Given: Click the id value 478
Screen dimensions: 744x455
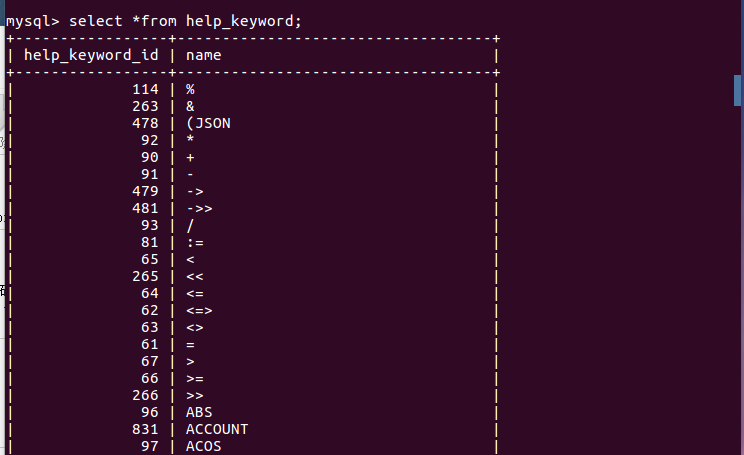Looking at the screenshot, I should [145, 123].
